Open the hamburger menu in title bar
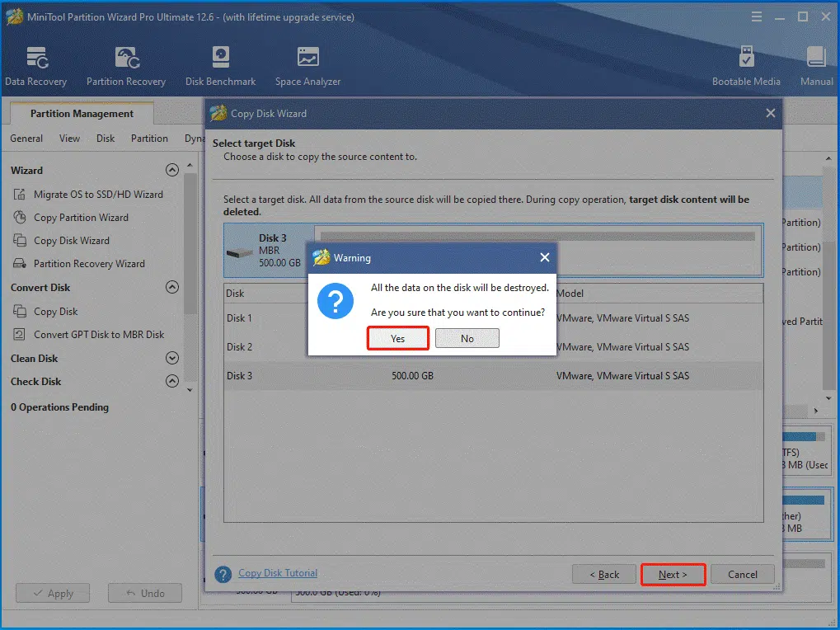The image size is (840, 630). 757,17
